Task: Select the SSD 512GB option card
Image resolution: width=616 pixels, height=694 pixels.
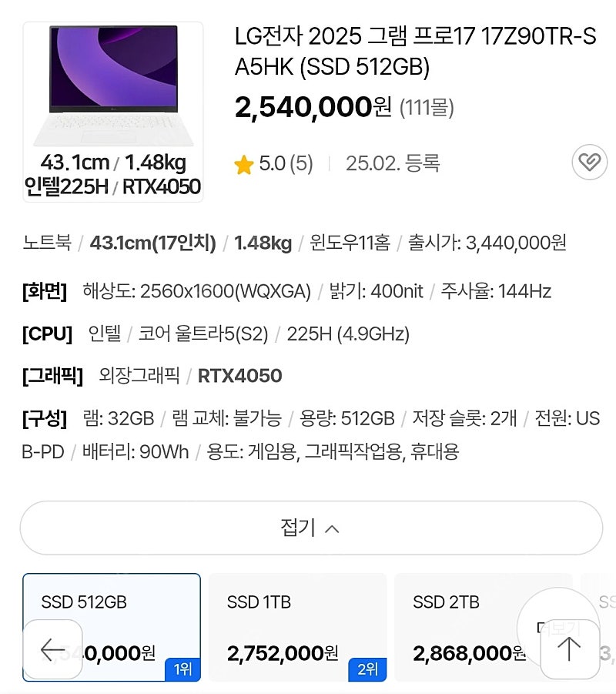Action: click(x=112, y=627)
